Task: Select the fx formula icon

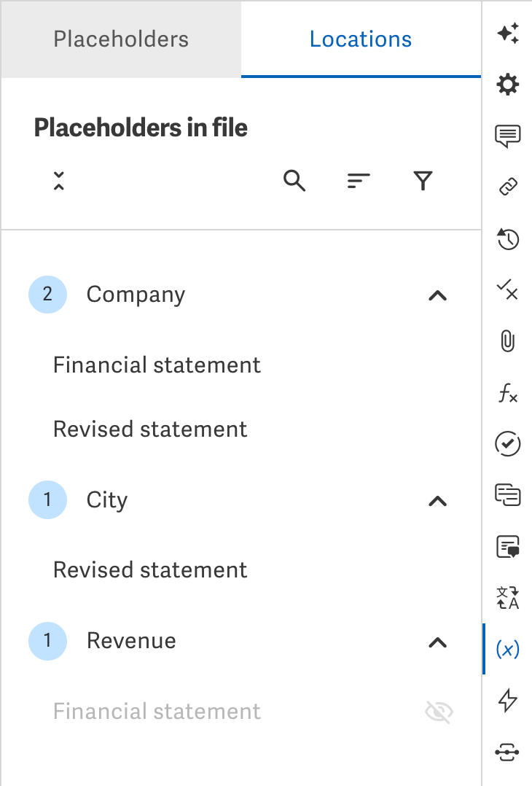Action: click(x=507, y=394)
